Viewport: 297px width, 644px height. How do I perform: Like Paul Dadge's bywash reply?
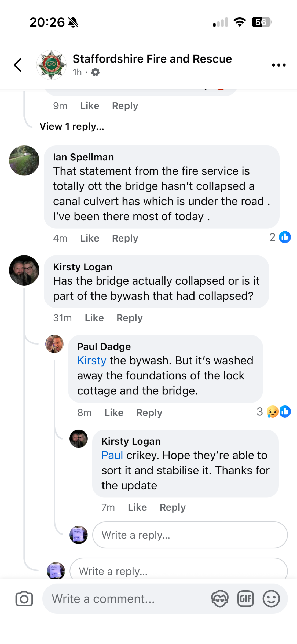[x=114, y=413]
